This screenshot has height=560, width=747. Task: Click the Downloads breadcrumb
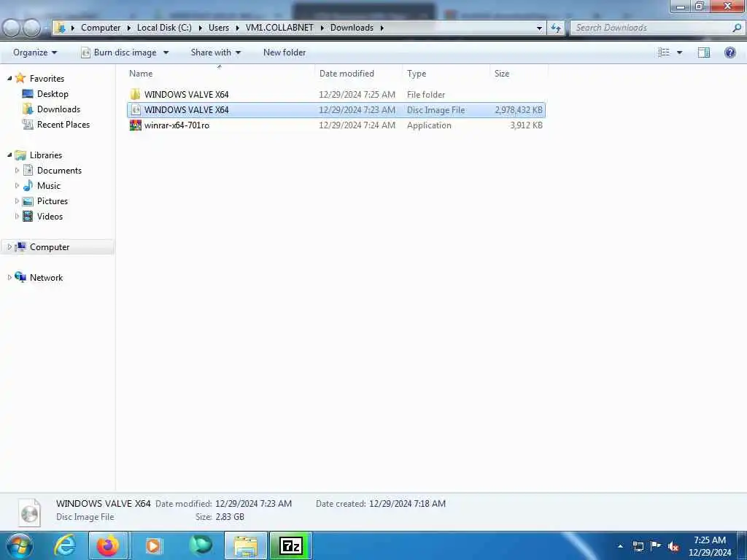[x=352, y=28]
